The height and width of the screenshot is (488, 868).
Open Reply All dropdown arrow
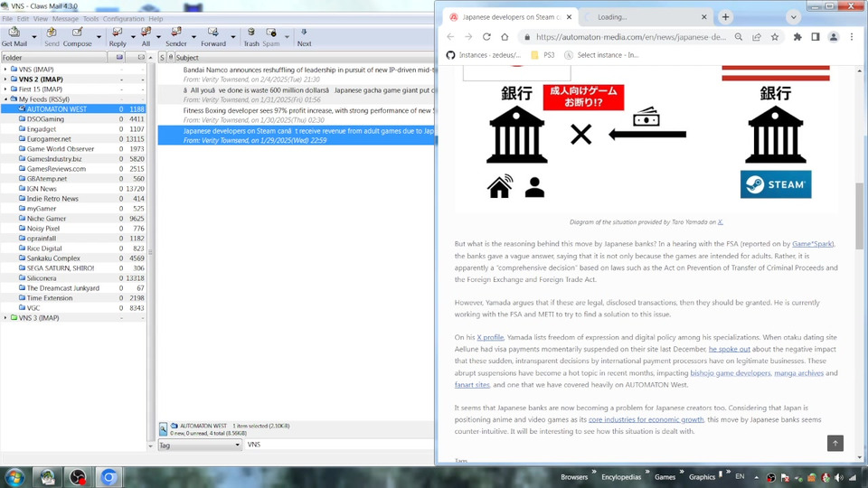pyautogui.click(x=158, y=38)
